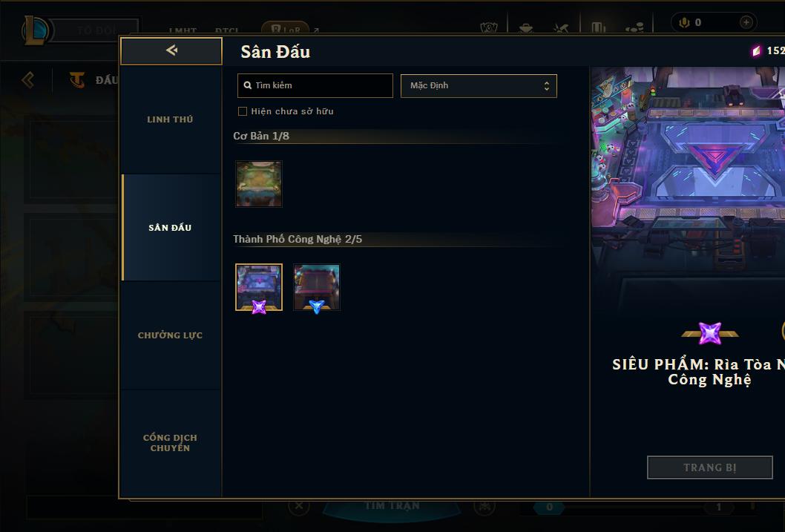Click the dimmed Tìm Trận button
This screenshot has width=785, height=532.
392,507
